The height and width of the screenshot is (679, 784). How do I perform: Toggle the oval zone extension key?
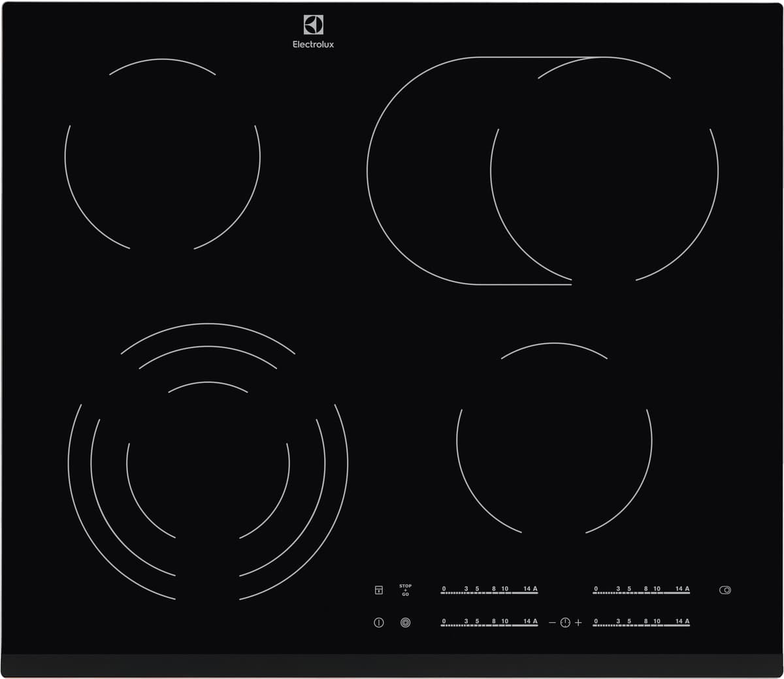(725, 590)
